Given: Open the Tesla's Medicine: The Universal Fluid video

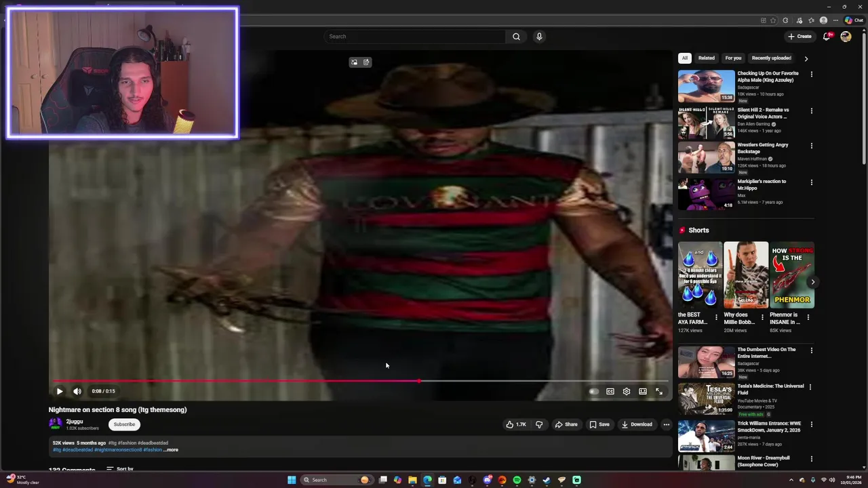Looking at the screenshot, I should pyautogui.click(x=706, y=399).
